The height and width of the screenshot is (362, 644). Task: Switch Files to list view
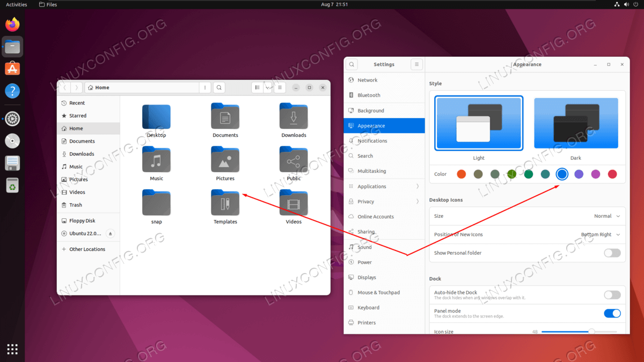[258, 87]
